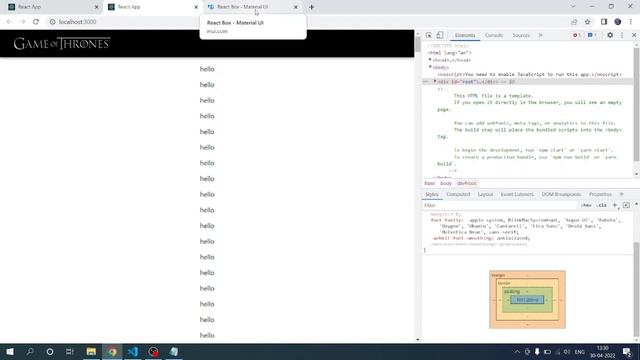Open a new browser tab
The height and width of the screenshot is (360, 640).
pos(311,7)
